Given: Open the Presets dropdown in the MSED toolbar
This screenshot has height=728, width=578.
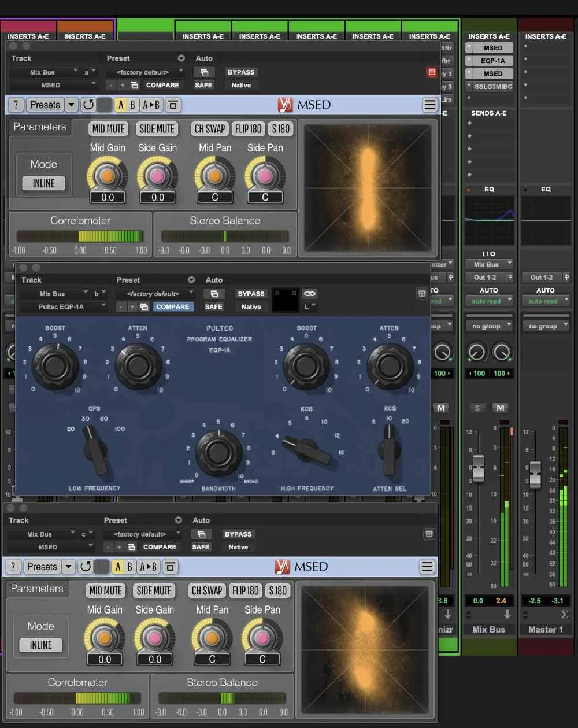Looking at the screenshot, I should [x=45, y=105].
